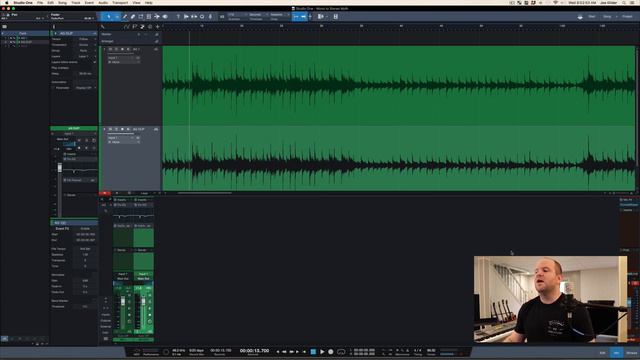Viewport: 640px width, 360px height.
Task: Click edit icon on Marker track row
Action: point(157,34)
